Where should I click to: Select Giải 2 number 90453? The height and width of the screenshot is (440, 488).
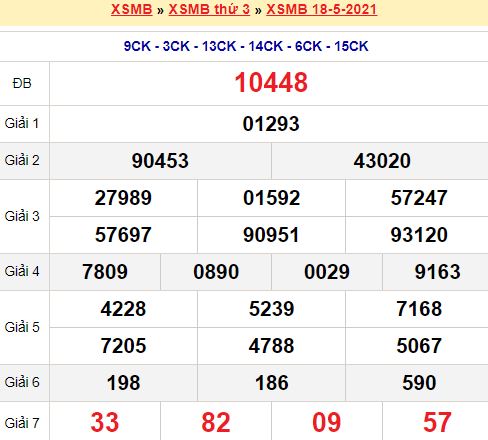[160, 161]
